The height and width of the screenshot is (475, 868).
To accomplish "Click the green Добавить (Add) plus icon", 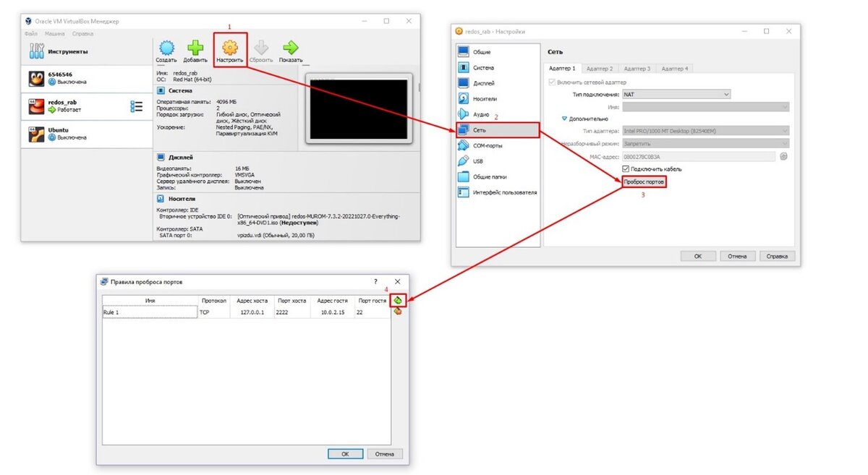I will point(196,48).
